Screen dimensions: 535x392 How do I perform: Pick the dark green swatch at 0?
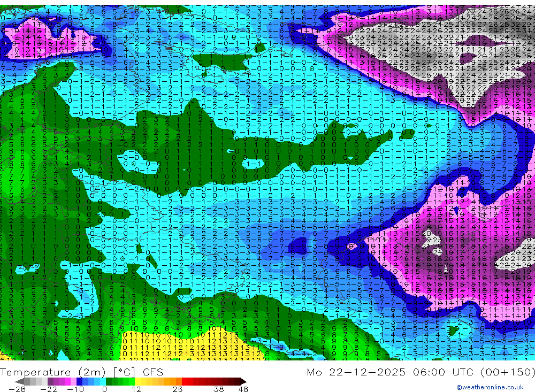[x=109, y=382]
